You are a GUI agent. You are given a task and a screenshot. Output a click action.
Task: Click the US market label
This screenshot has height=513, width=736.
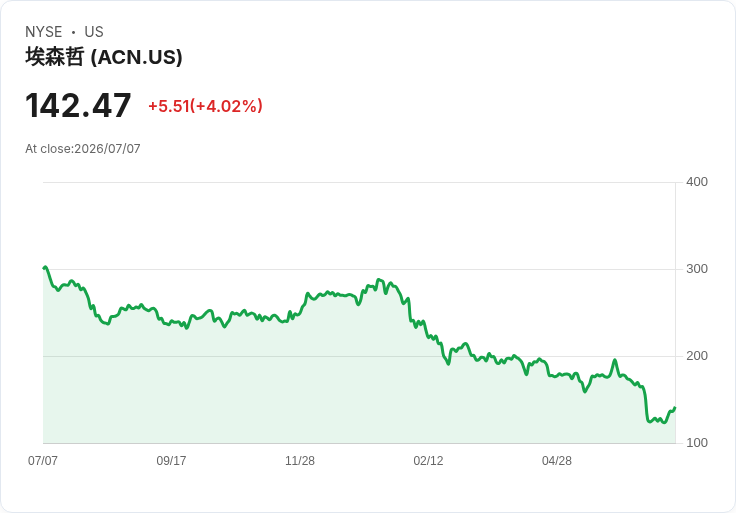[x=94, y=32]
